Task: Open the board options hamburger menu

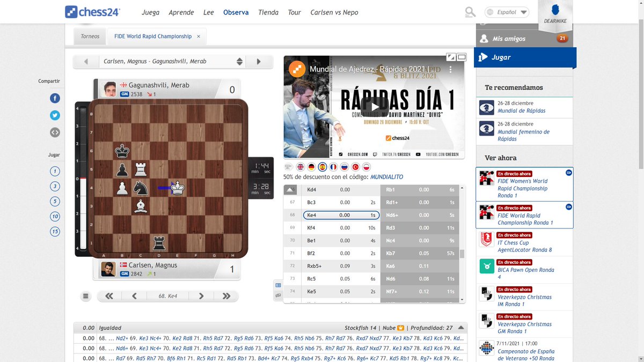Action: click(x=86, y=296)
